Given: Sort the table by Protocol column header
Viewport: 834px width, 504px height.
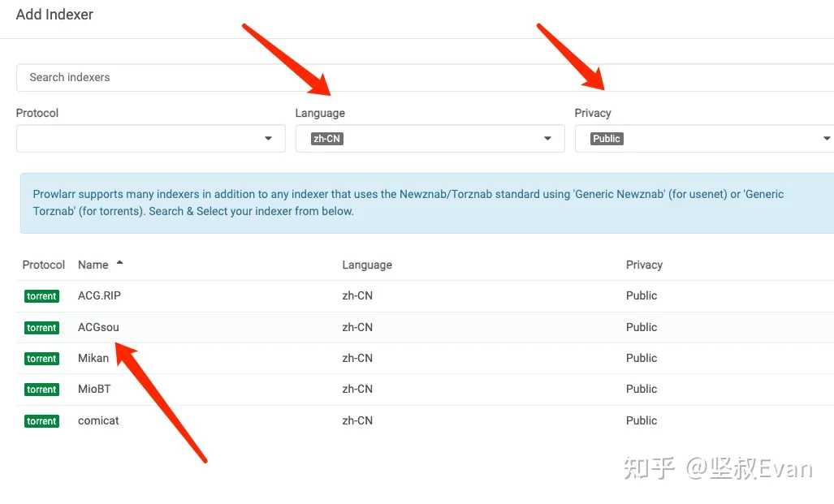Looking at the screenshot, I should 44,265.
